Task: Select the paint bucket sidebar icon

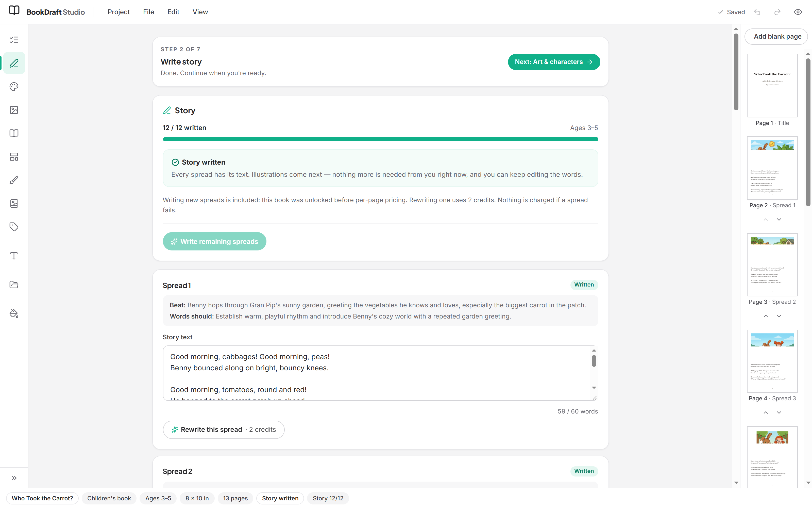Action: click(14, 313)
